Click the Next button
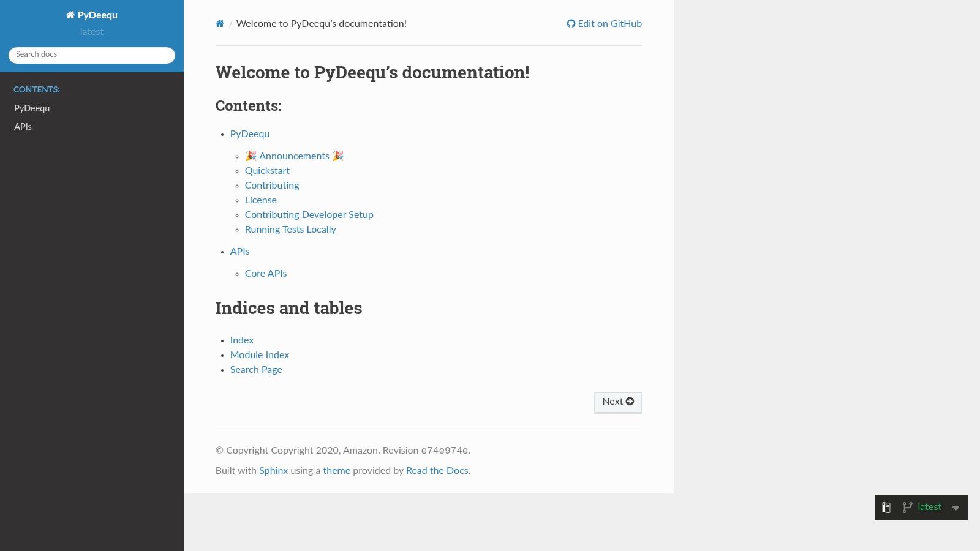 click(618, 402)
